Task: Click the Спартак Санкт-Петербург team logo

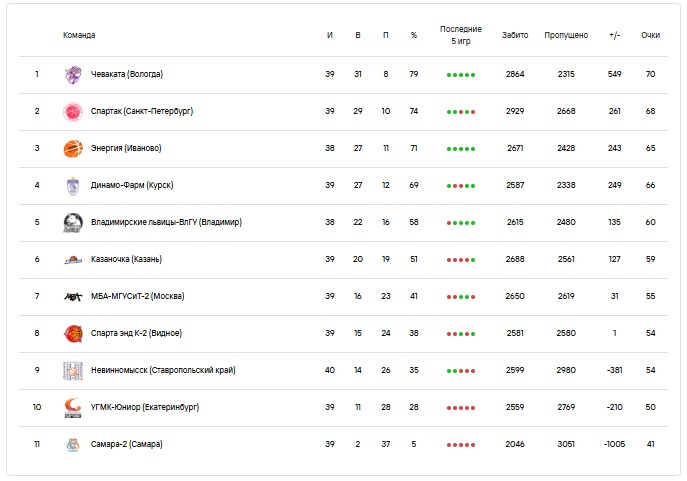Action: (73, 112)
